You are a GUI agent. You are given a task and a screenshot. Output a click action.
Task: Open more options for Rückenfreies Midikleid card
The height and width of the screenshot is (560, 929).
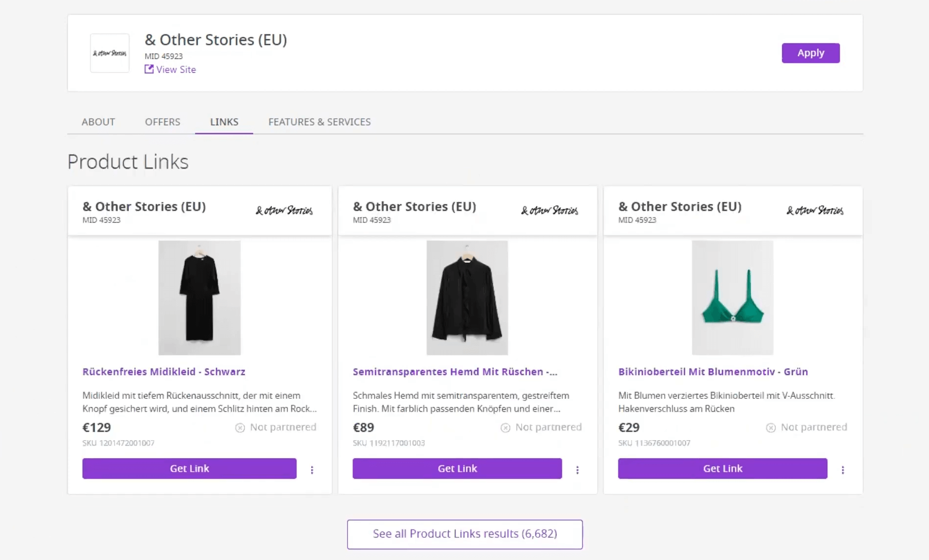[x=312, y=470]
